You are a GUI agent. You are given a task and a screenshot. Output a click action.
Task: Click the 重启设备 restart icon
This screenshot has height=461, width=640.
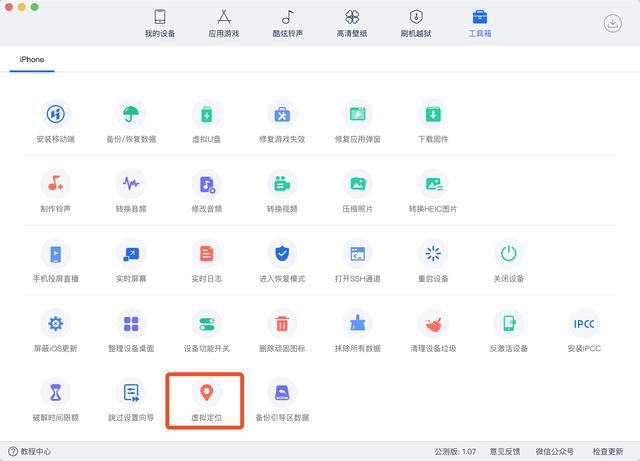433,254
